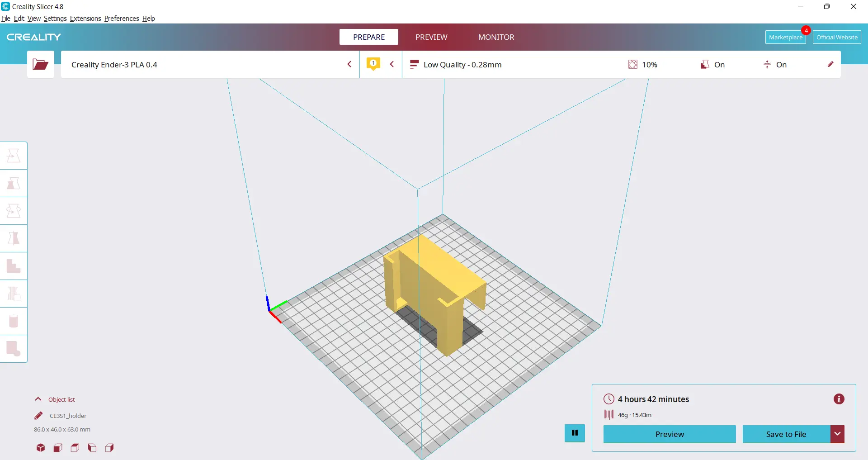This screenshot has width=868, height=460.
Task: Show print info with the i icon
Action: click(839, 399)
